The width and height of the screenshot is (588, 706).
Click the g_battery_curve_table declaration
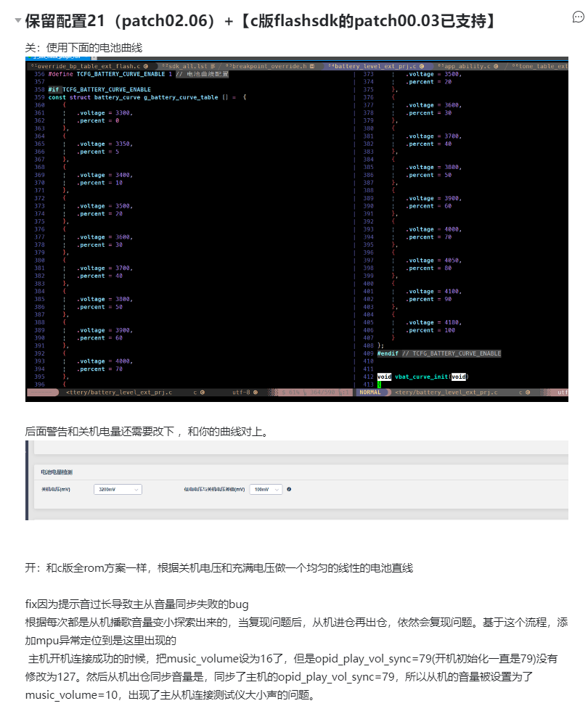pos(147,97)
